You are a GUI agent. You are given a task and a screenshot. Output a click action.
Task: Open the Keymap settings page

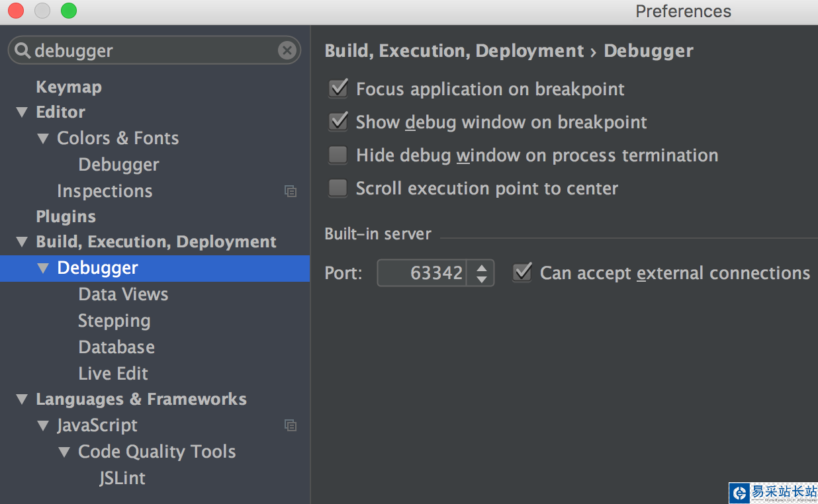point(69,87)
